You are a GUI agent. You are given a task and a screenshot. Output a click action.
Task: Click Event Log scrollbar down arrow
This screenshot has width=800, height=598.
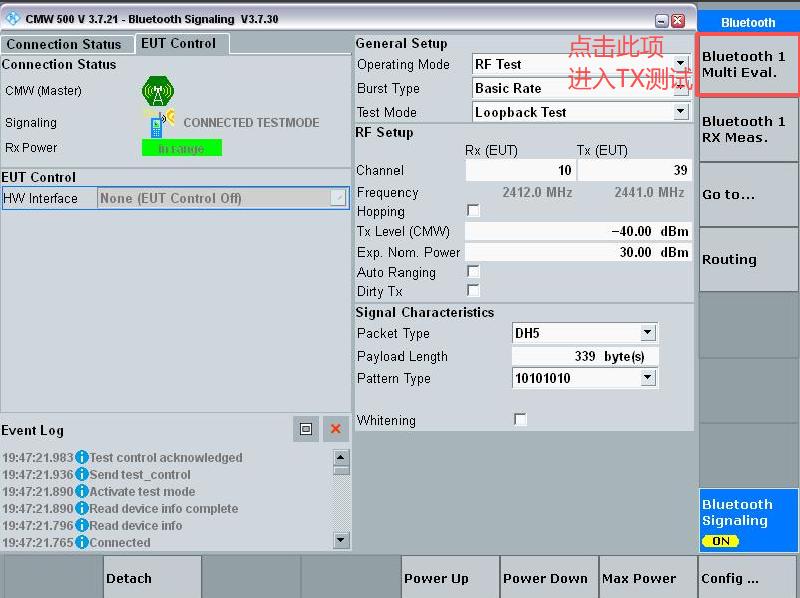click(x=341, y=539)
